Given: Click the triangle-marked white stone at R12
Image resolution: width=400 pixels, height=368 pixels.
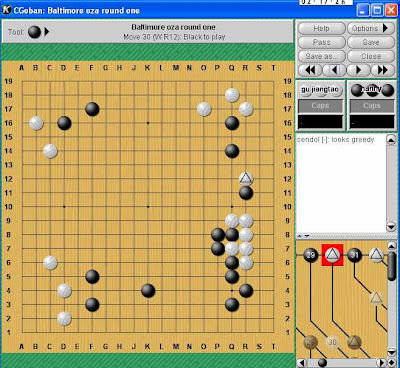Looking at the screenshot, I should 246,179.
